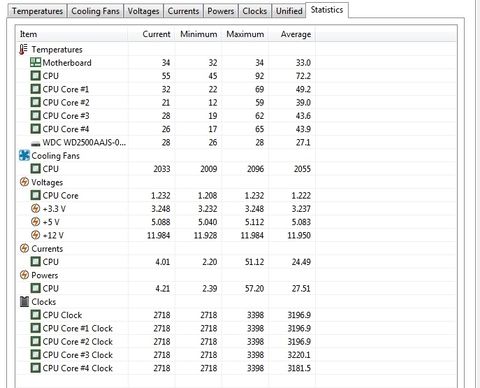This screenshot has width=480, height=388.
Task: Switch to the Powers tab
Action: coord(221,11)
